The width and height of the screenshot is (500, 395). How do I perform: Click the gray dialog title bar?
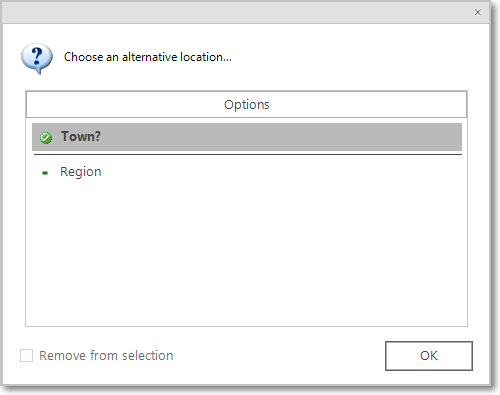coord(233,12)
